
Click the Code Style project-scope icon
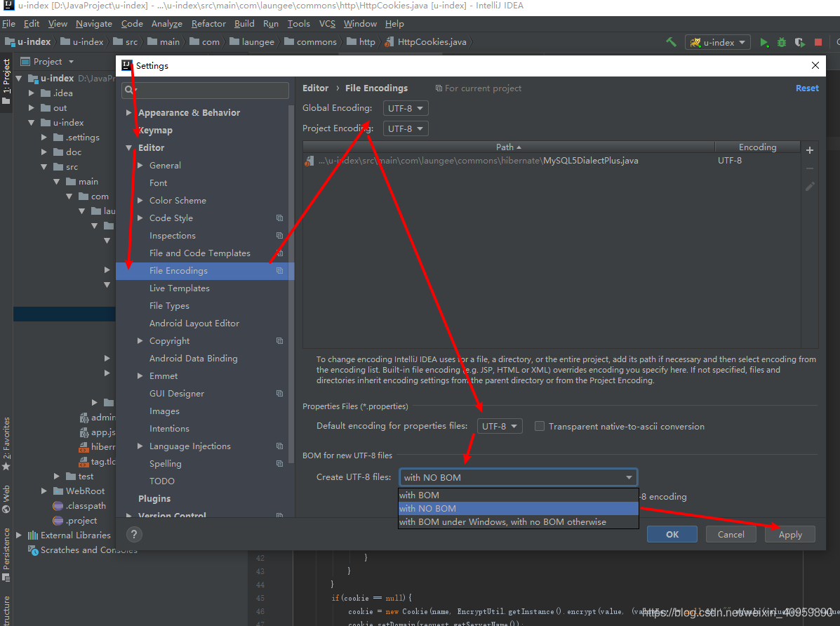click(x=279, y=218)
